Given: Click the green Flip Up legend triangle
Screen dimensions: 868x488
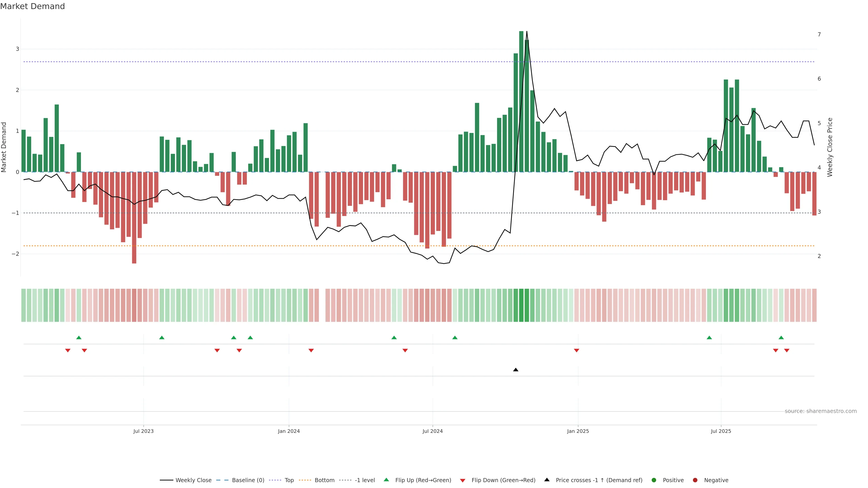Looking at the screenshot, I should (387, 480).
